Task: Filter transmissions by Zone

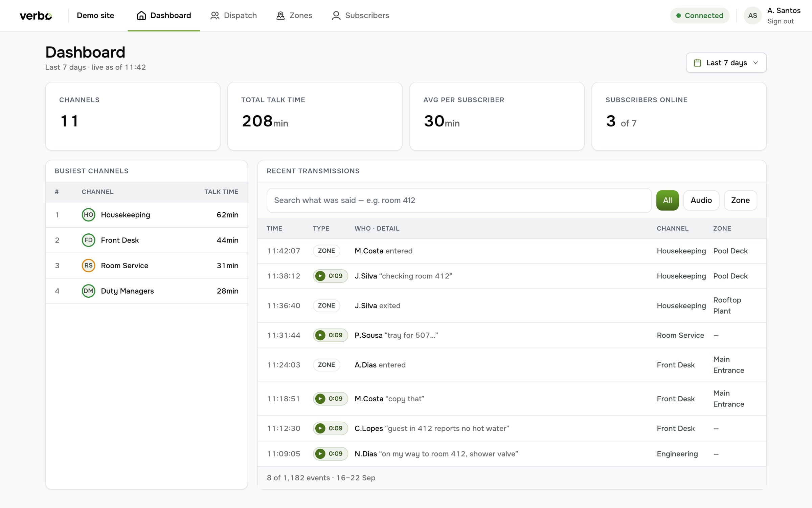Action: pos(740,200)
